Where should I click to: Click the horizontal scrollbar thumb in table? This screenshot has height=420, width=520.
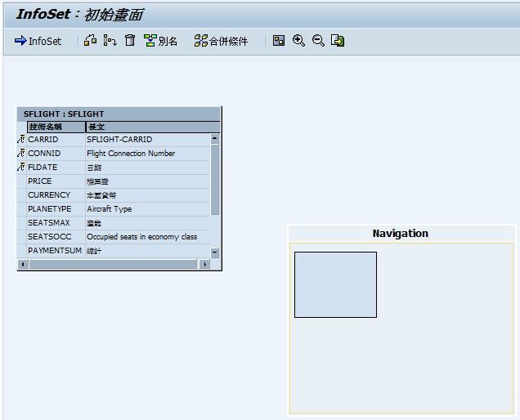113,264
